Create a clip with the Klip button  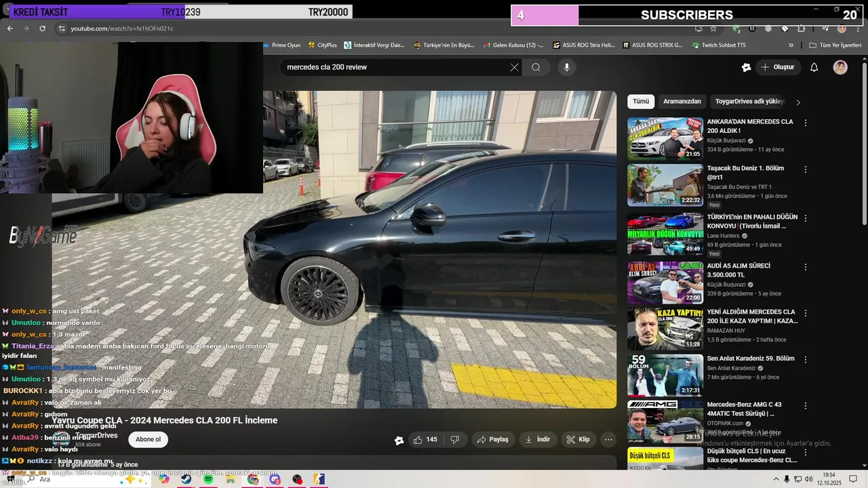coord(578,439)
